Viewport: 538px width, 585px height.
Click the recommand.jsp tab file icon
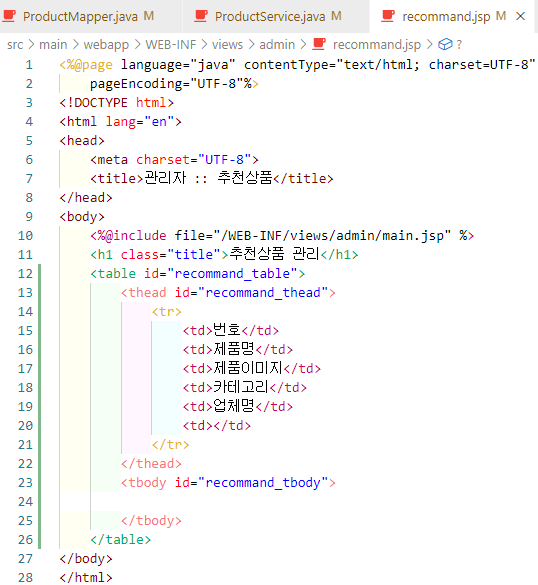[x=388, y=16]
